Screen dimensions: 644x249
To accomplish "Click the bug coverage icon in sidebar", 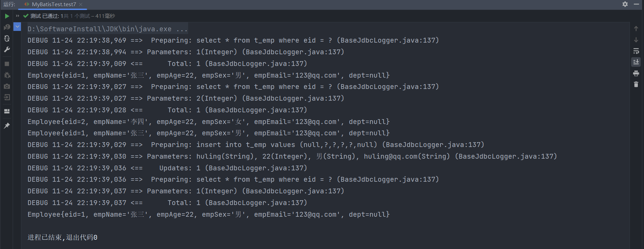I will [x=7, y=75].
